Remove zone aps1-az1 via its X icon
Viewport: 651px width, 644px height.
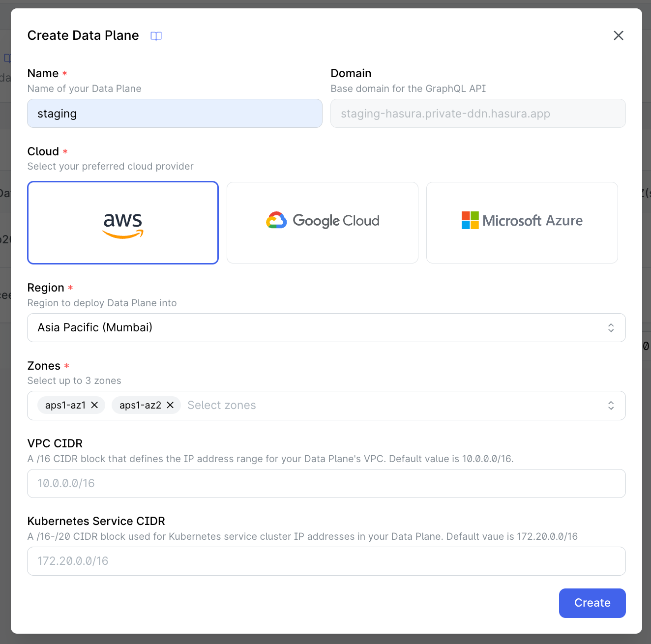(94, 405)
